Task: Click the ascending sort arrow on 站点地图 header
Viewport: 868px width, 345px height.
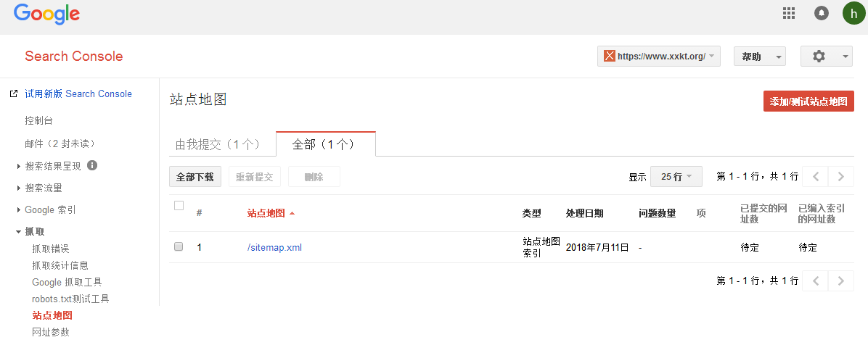Action: [292, 213]
